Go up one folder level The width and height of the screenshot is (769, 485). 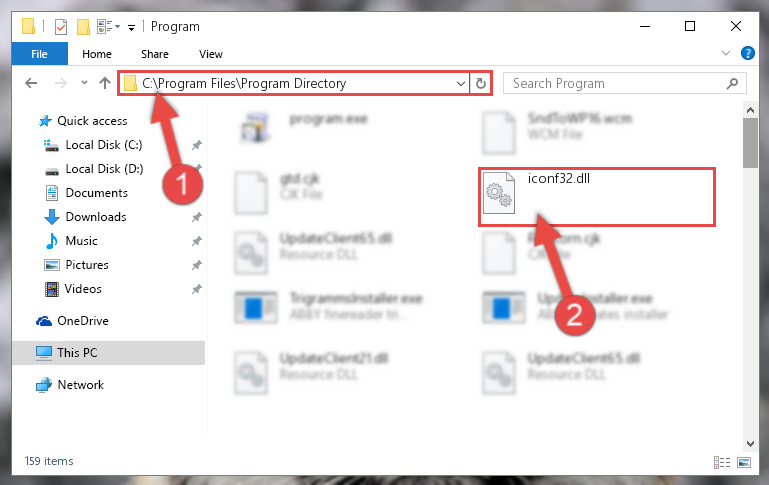click(104, 83)
